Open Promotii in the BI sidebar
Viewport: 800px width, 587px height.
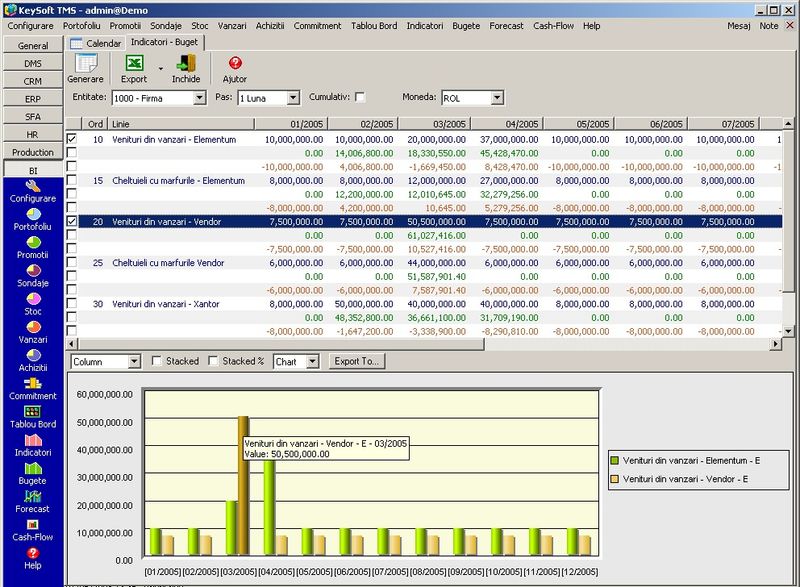pos(33,248)
